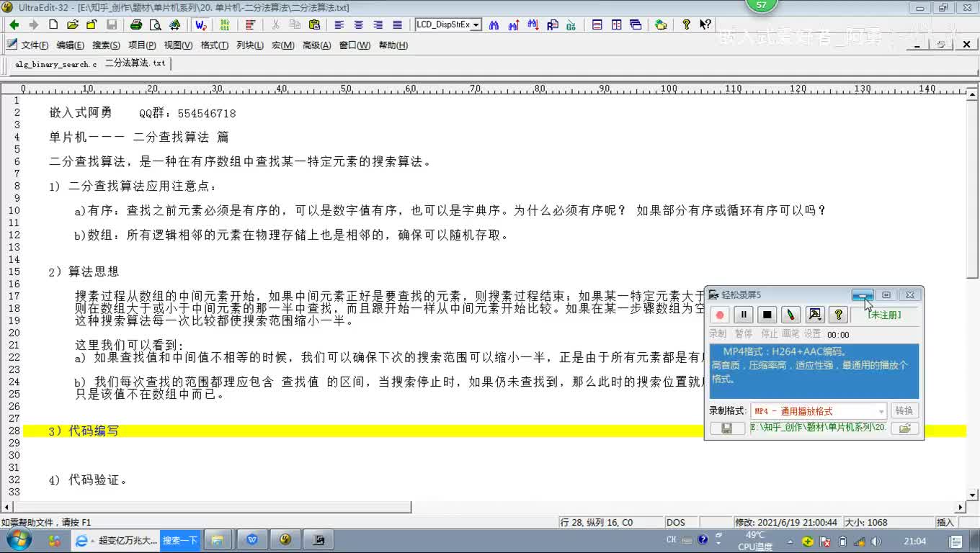
Task: Click the Paste clipboard toolbar icon
Action: click(x=314, y=24)
